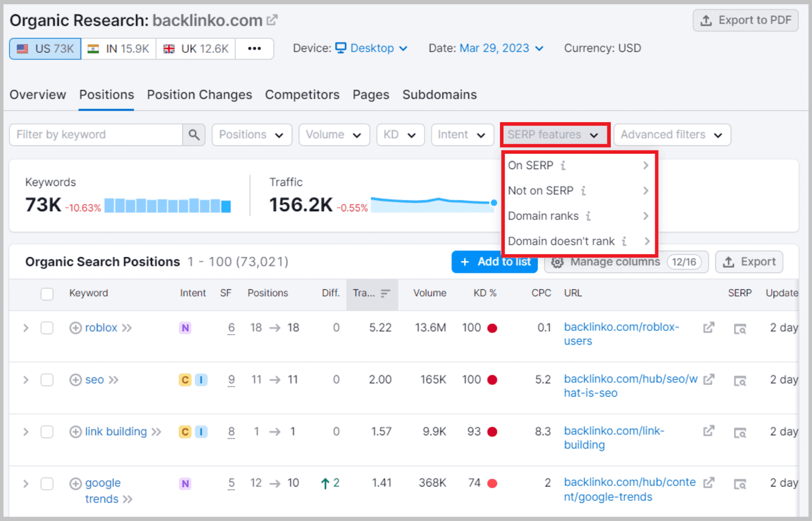Expand the google trends row details

[x=25, y=483]
